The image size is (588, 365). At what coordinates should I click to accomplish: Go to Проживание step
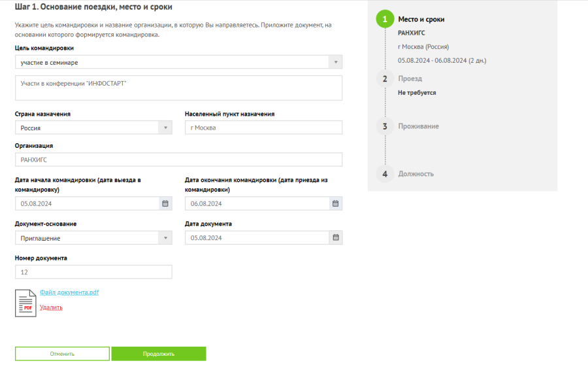click(418, 126)
